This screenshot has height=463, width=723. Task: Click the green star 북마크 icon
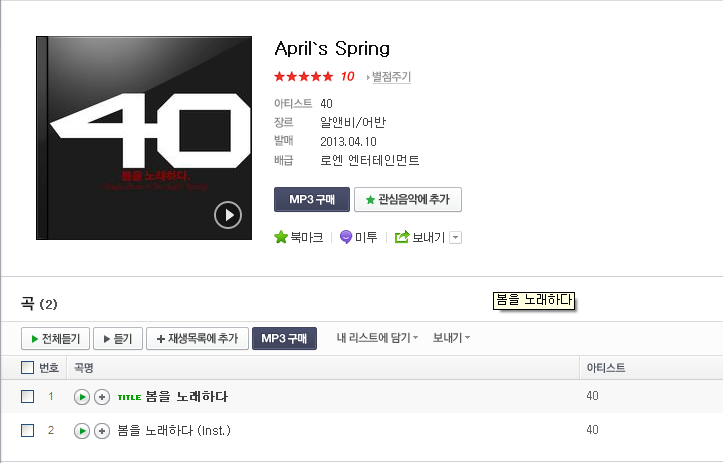pos(281,237)
